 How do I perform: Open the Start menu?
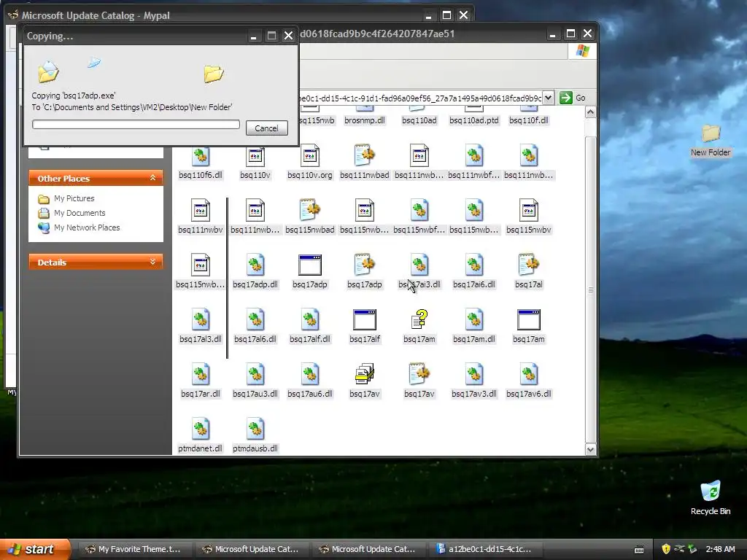pos(34,549)
